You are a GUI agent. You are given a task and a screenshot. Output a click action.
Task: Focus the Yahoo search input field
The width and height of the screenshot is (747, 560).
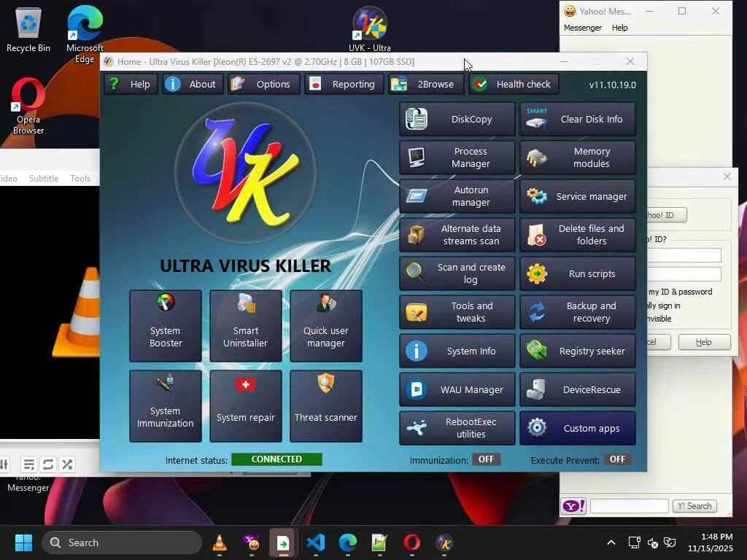[x=630, y=506]
